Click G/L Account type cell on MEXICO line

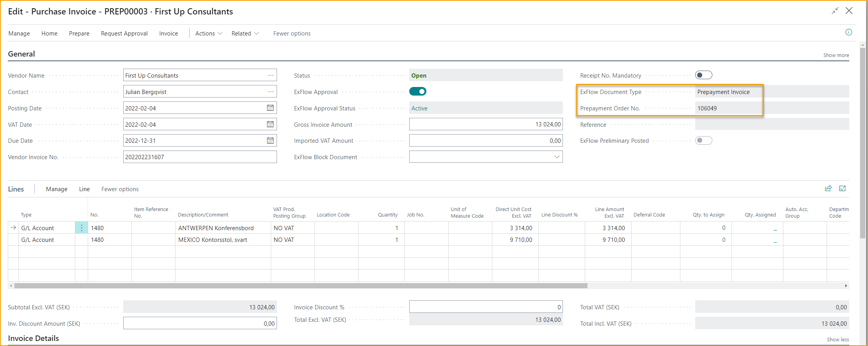tap(46, 240)
